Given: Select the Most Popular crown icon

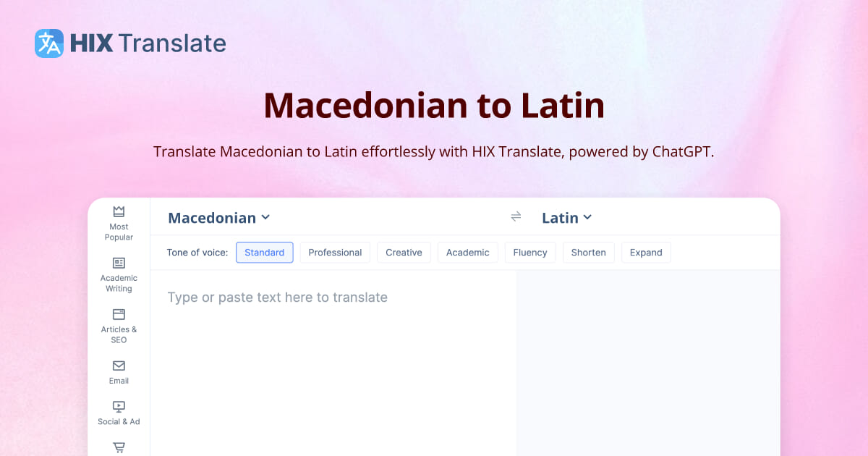Looking at the screenshot, I should click(x=118, y=211).
